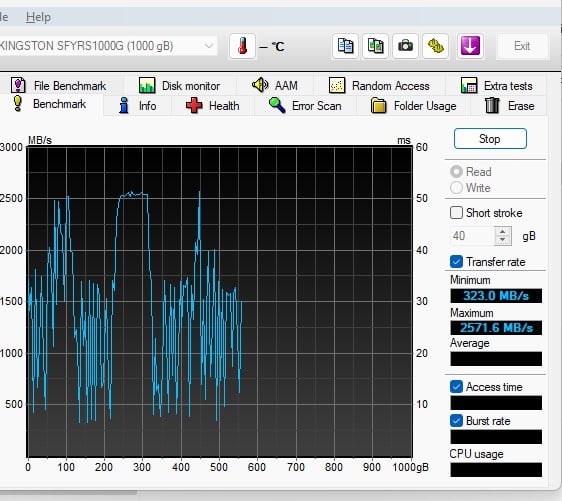Viewport: 562px width, 501px height.
Task: Click the short stroke 40 gB field
Action: pyautogui.click(x=472, y=236)
